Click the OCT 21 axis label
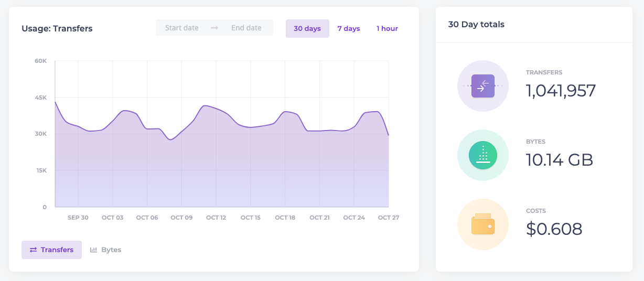This screenshot has width=644, height=281. [319, 218]
